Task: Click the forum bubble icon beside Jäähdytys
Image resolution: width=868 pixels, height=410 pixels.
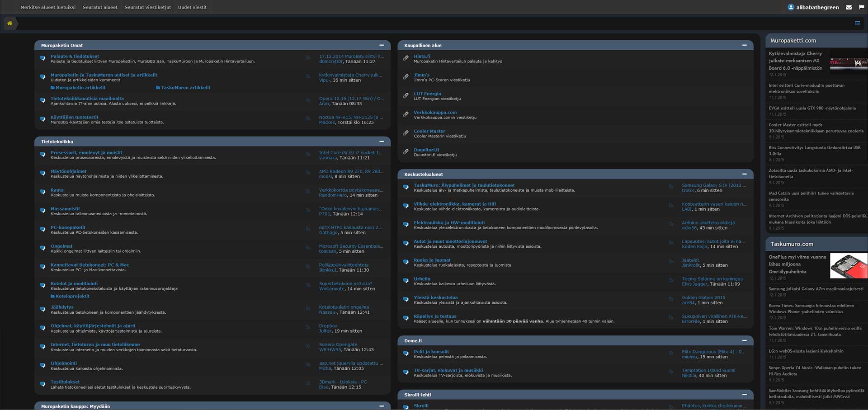Action: [42, 309]
